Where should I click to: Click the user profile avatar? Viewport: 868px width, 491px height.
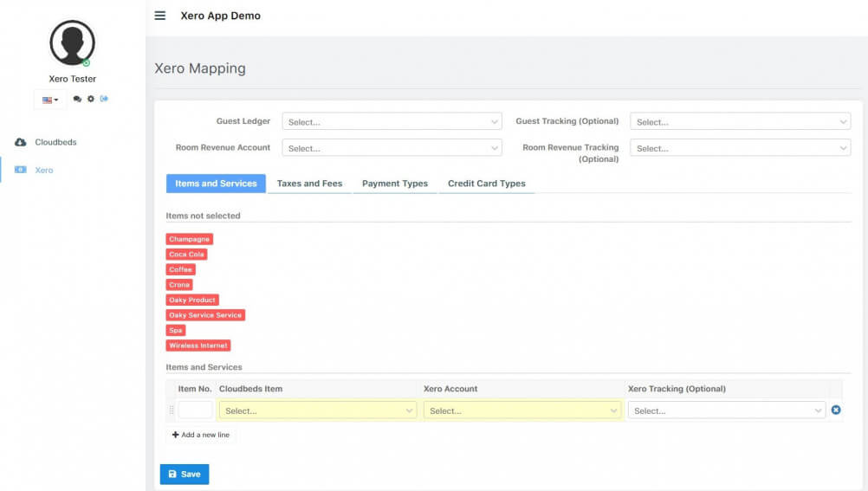[x=72, y=42]
